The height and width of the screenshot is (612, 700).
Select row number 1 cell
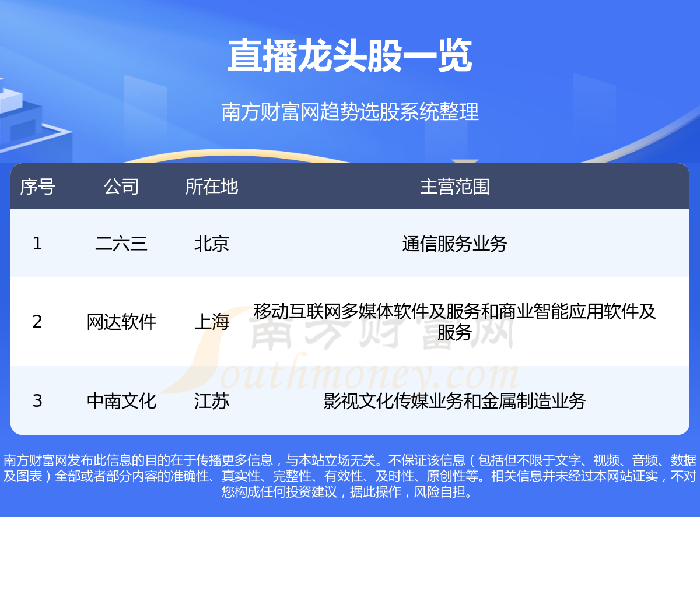tap(37, 244)
